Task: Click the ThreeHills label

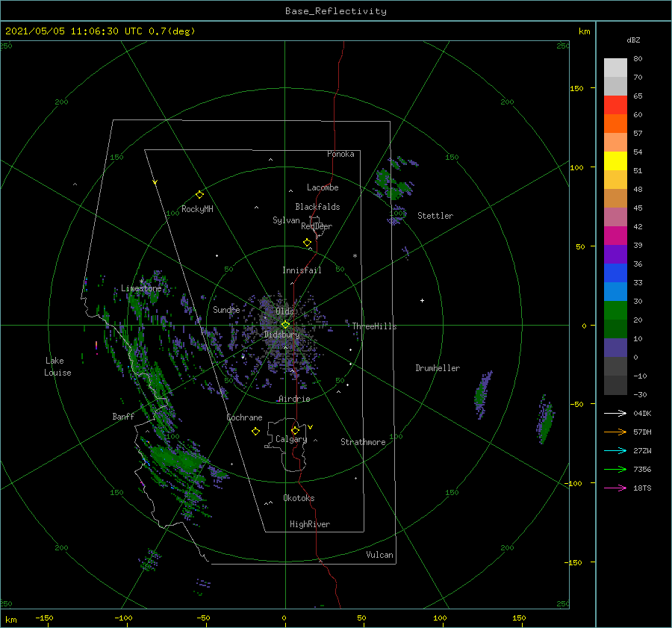Action: pyautogui.click(x=374, y=326)
